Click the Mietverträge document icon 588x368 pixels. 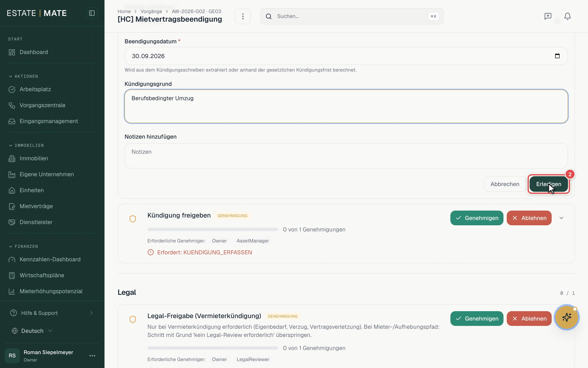(12, 206)
